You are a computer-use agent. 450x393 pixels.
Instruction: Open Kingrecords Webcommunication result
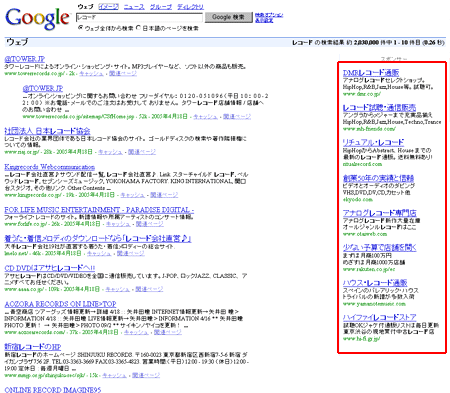pos(50,167)
